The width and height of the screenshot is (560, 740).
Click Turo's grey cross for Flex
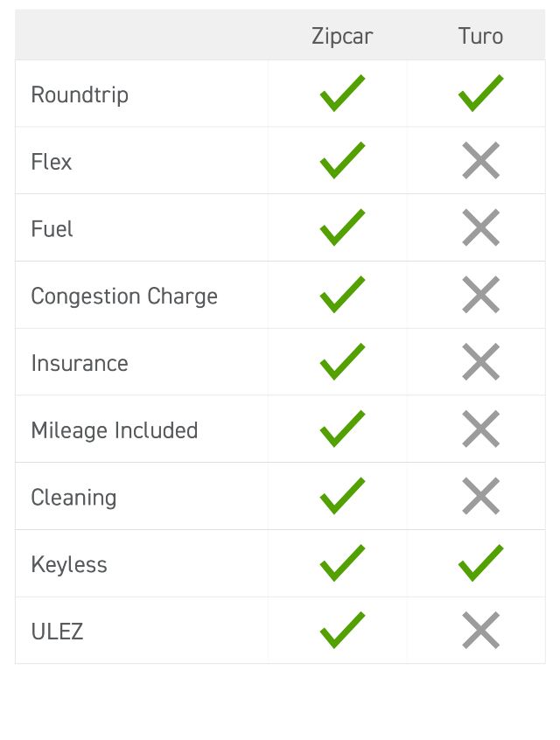pos(480,161)
